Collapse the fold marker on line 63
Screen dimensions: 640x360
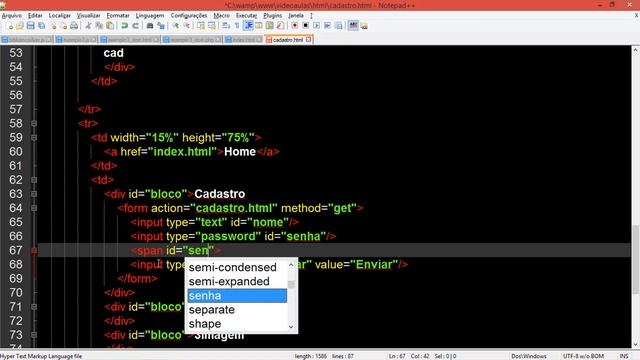(x=34, y=194)
